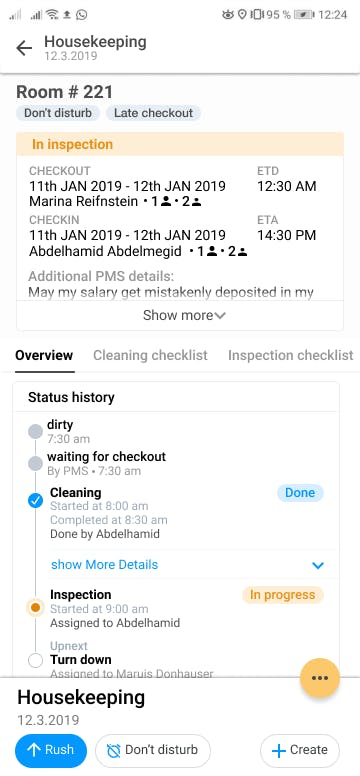Tap show More Details blue text

(104, 565)
